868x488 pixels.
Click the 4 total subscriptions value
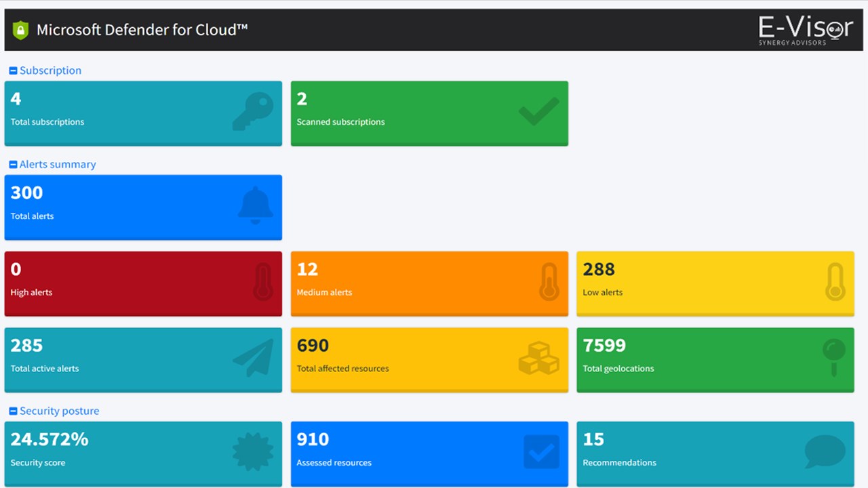(16, 99)
